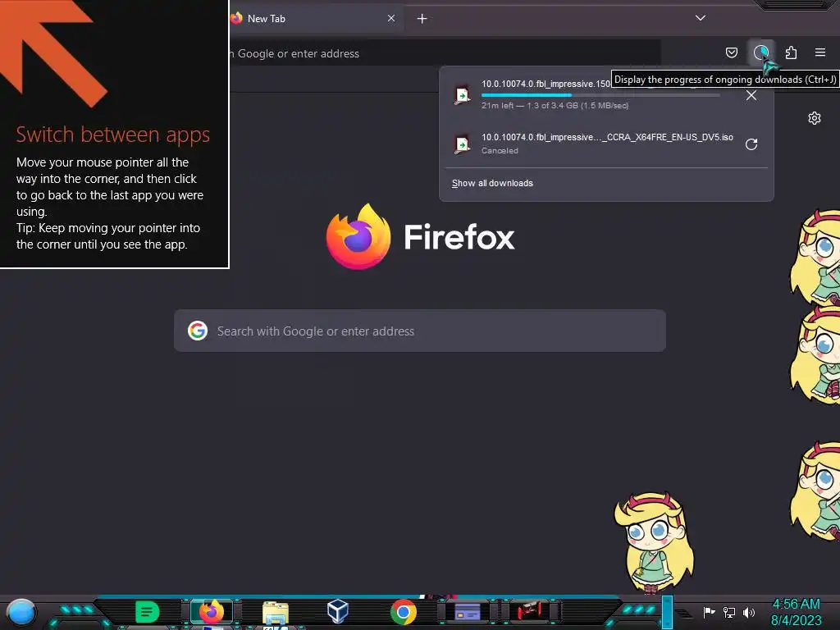The image size is (840, 630).
Task: Click the Canceled status text
Action: click(500, 151)
